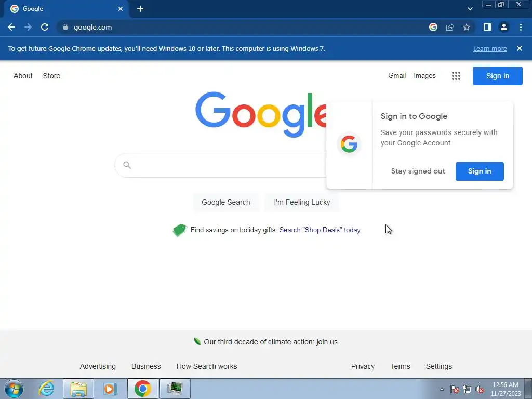Screen dimensions: 532x399
Task: Open Windows Media Player from taskbar
Action: [110, 389]
